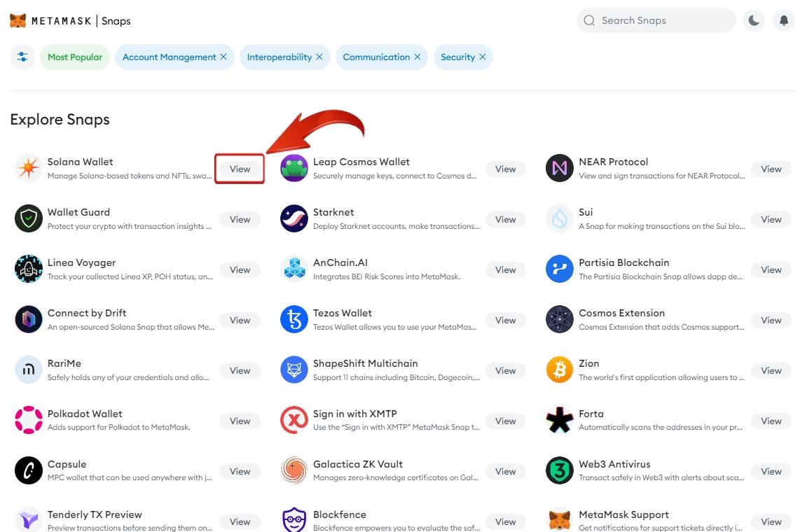Click the Web3 Antivirus icon
The width and height of the screenshot is (800, 532).
coord(560,470)
